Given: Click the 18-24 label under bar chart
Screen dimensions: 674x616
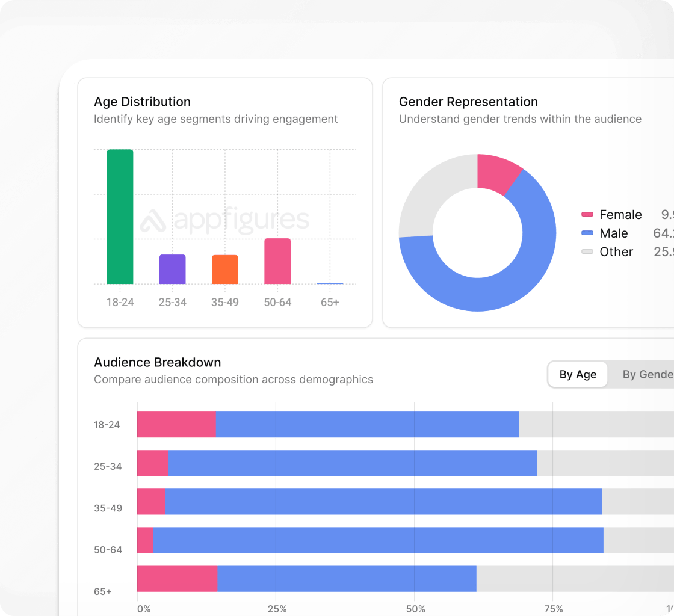Looking at the screenshot, I should [120, 302].
